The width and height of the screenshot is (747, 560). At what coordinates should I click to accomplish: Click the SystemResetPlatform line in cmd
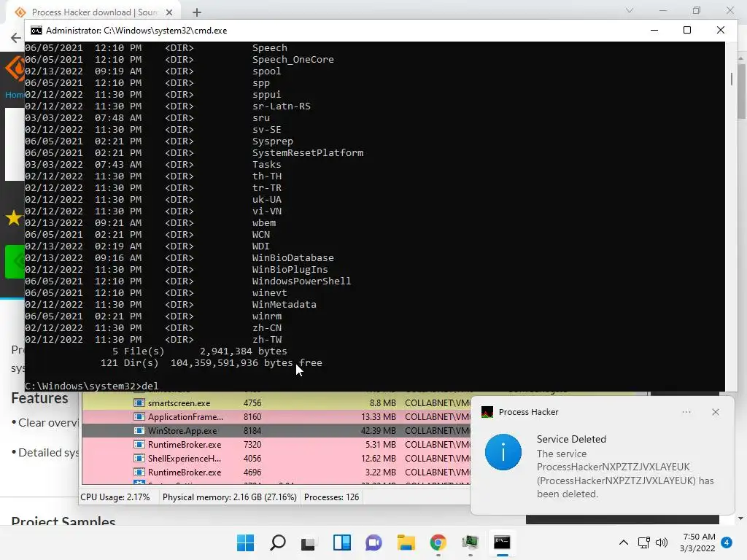194,153
